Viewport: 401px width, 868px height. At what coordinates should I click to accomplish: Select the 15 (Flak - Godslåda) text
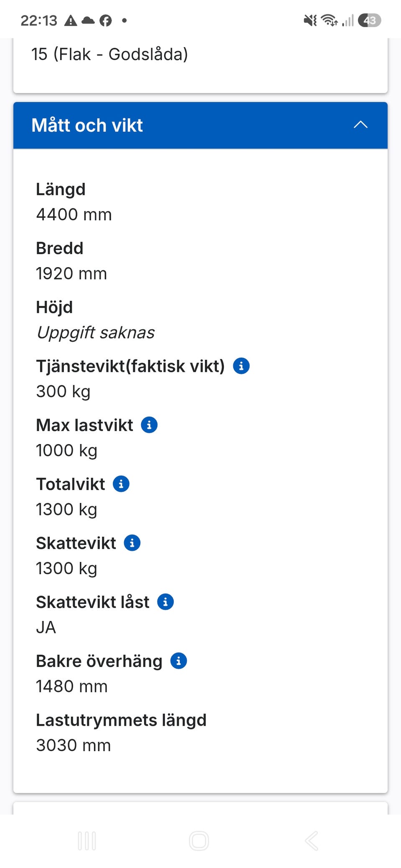110,54
